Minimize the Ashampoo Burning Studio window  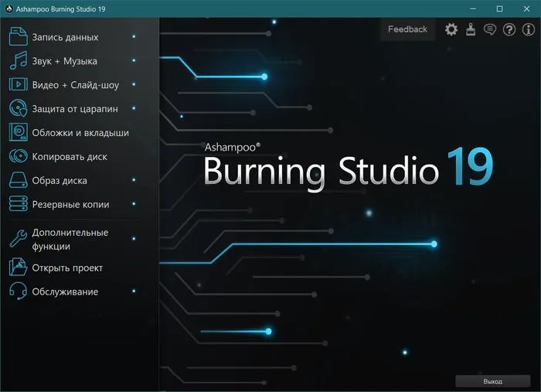[x=473, y=9]
